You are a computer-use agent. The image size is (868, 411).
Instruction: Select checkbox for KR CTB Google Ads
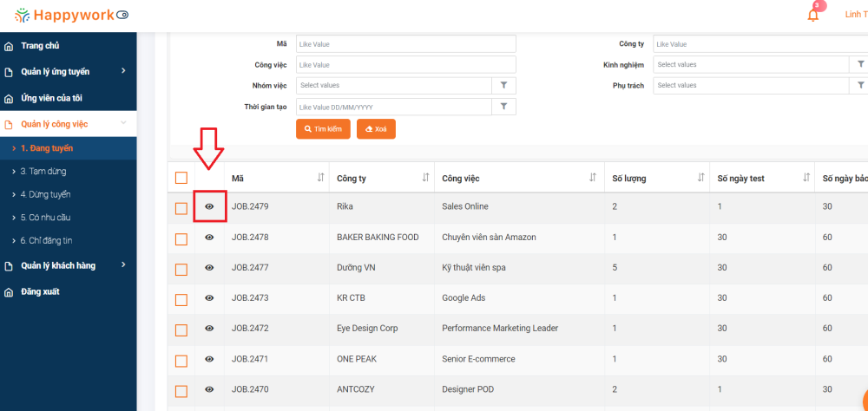[181, 299]
